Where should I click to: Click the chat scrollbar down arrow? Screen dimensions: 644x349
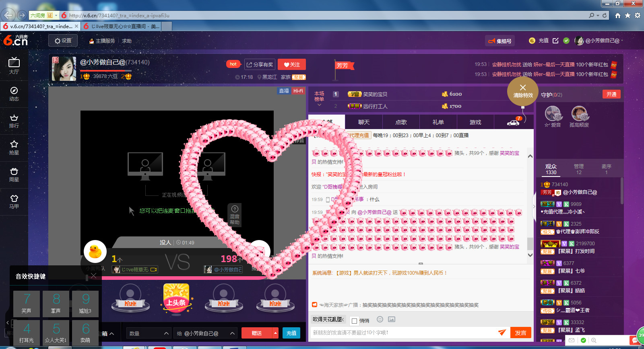pyautogui.click(x=530, y=255)
